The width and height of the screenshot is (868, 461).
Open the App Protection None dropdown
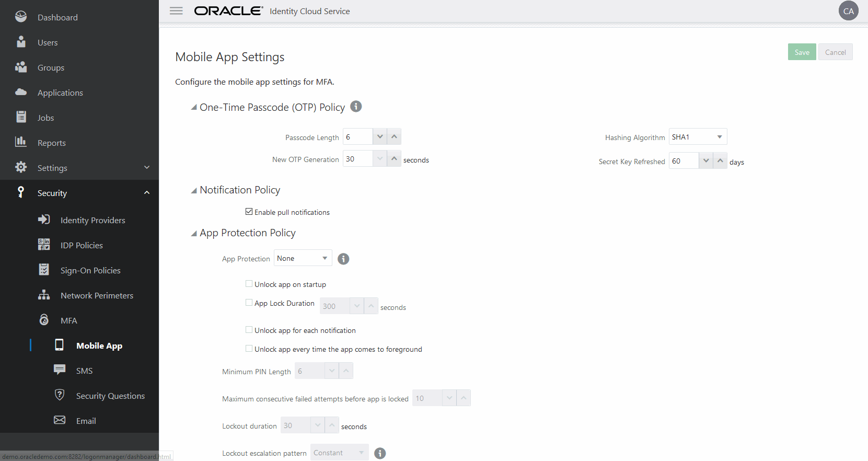click(303, 258)
